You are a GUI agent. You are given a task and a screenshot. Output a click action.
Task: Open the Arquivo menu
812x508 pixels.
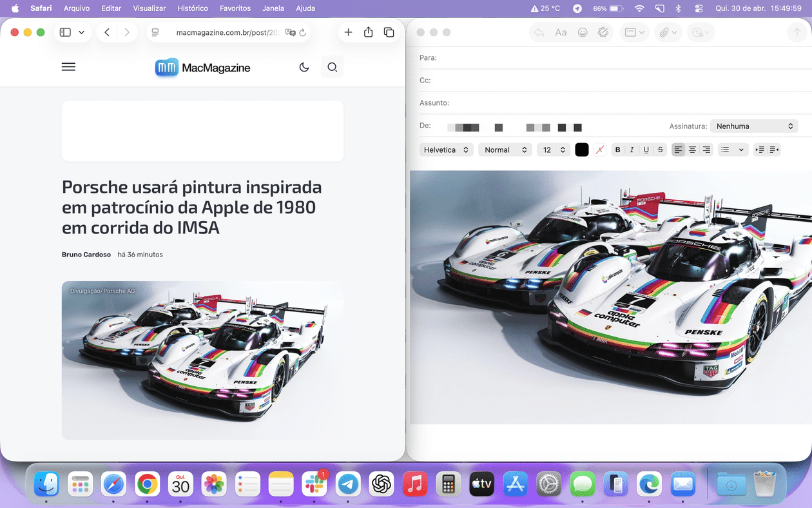(x=77, y=8)
